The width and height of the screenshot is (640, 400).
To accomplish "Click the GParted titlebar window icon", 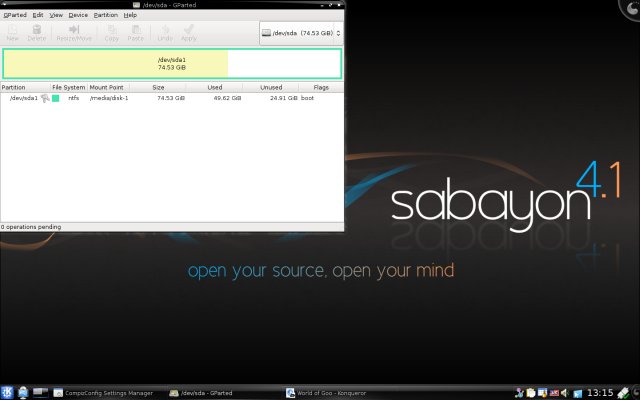I will click(136, 5).
